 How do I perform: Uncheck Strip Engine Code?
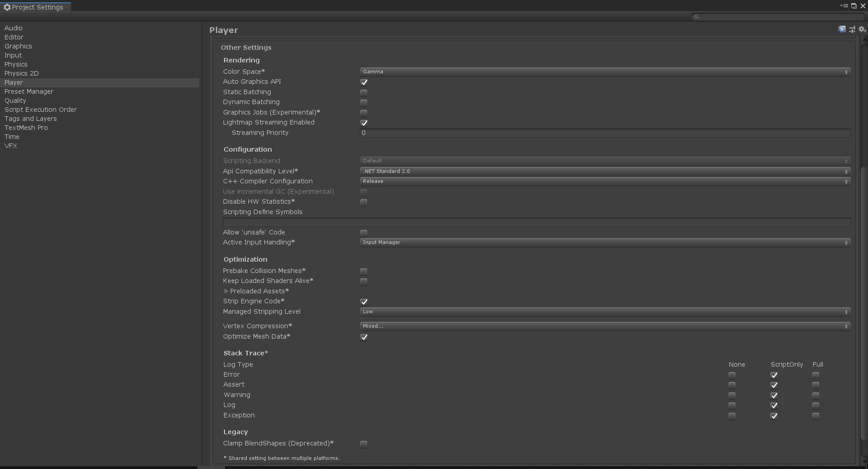tap(364, 301)
